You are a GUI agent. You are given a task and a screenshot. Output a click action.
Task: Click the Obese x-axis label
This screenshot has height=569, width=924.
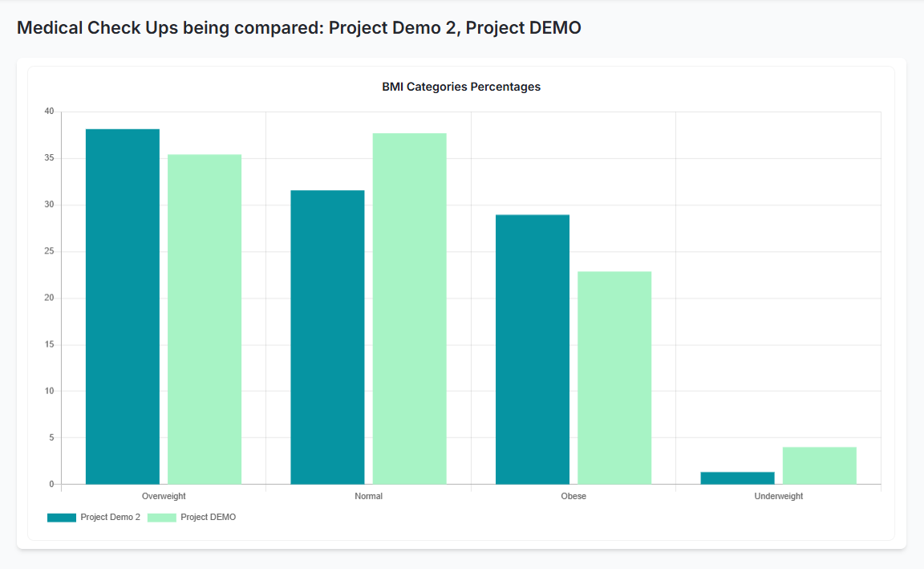(x=573, y=497)
